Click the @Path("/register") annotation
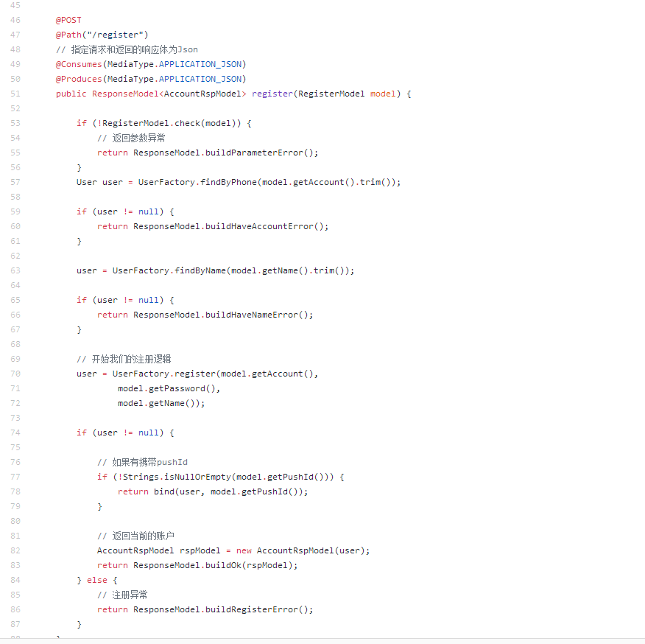 (102, 35)
